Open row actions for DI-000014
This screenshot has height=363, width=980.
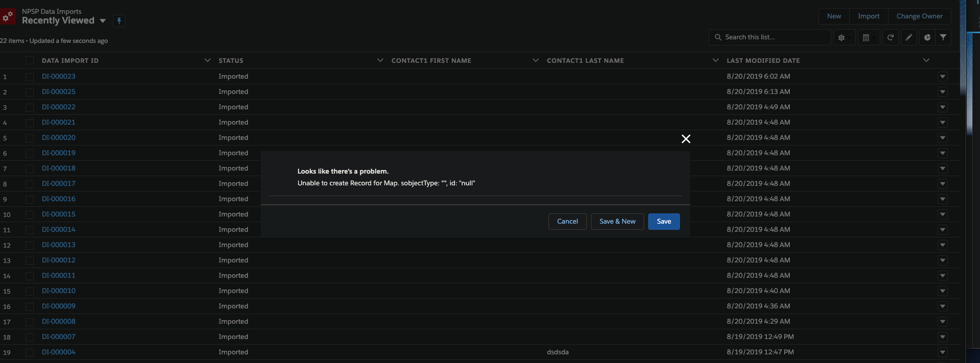pyautogui.click(x=943, y=230)
